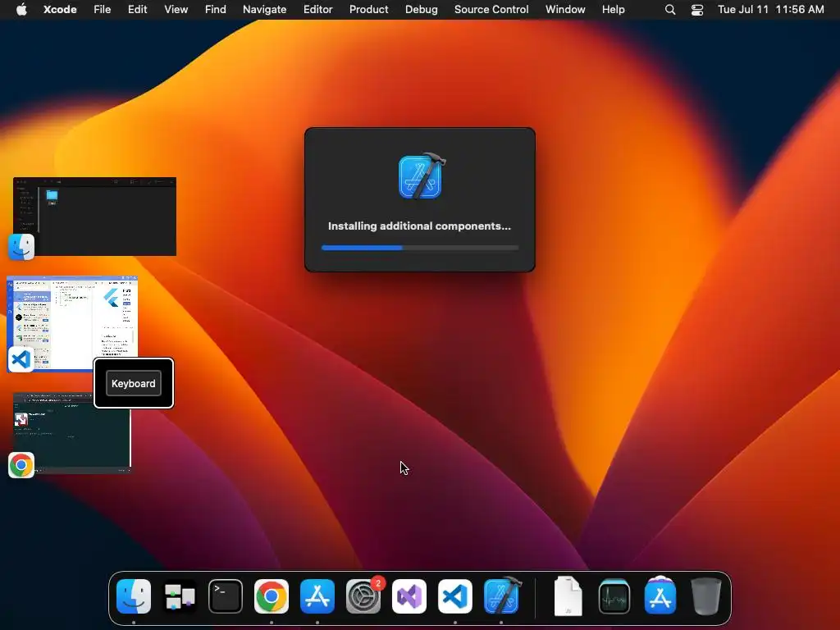Open Visual Studio from the Dock

coord(409,596)
